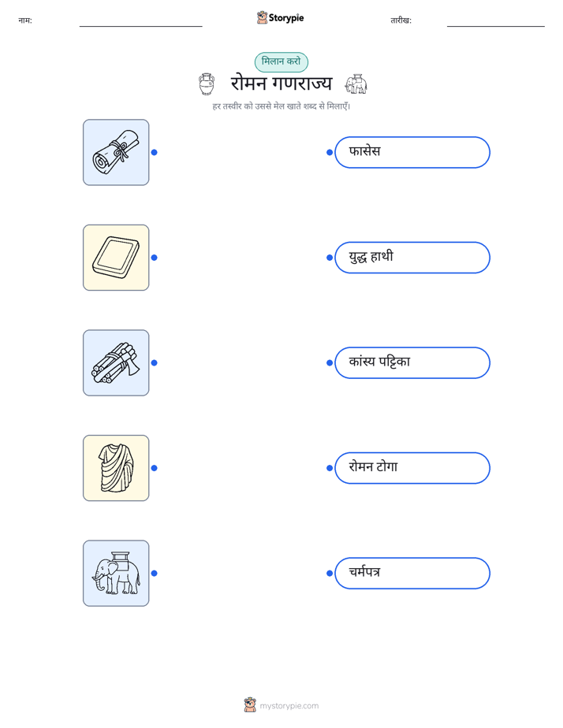Choose the कांस्य पट्टिका word box
This screenshot has width=563, height=728.
tap(412, 362)
